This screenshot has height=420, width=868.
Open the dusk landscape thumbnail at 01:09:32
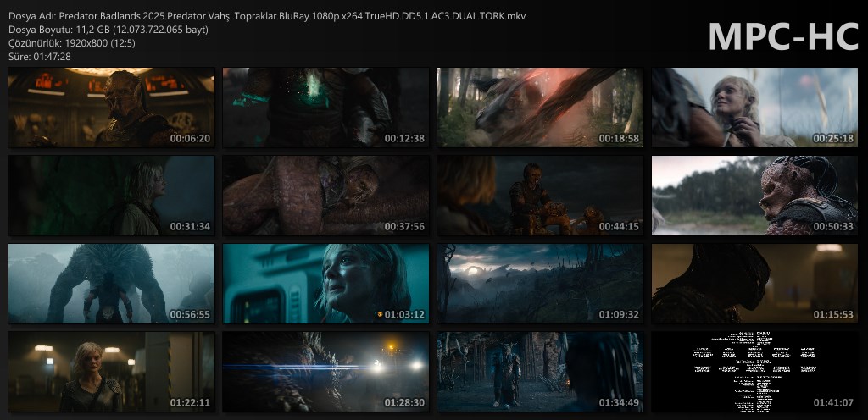click(x=540, y=284)
